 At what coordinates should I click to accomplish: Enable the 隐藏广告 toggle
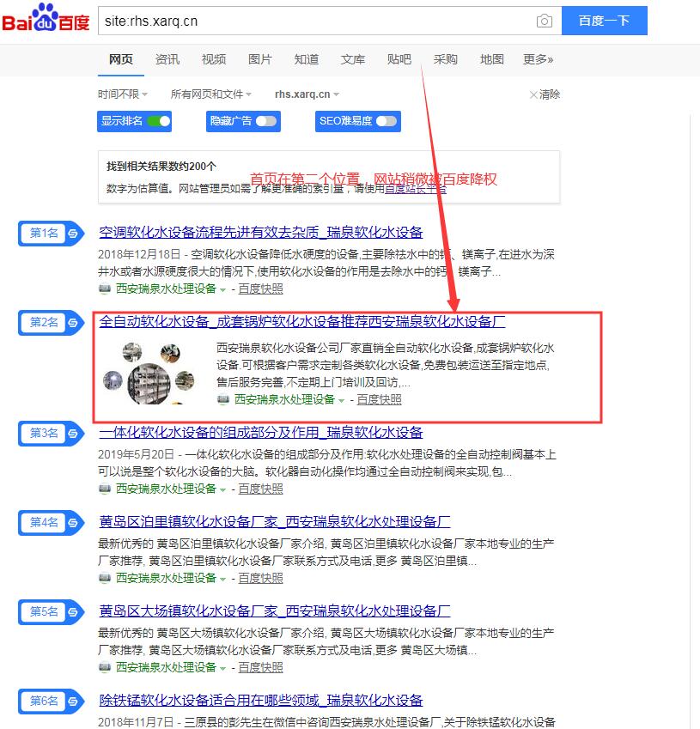[x=266, y=121]
